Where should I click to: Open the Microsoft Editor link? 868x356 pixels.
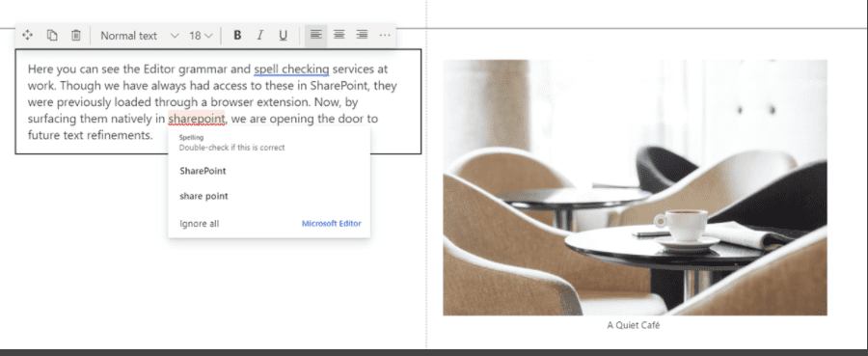[x=331, y=224]
